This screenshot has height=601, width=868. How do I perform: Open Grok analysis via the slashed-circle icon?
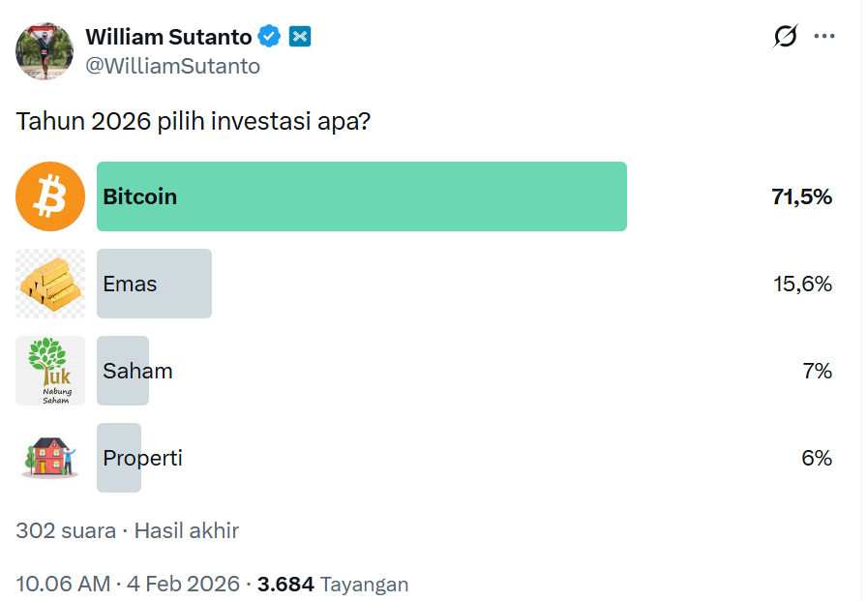pos(784,37)
